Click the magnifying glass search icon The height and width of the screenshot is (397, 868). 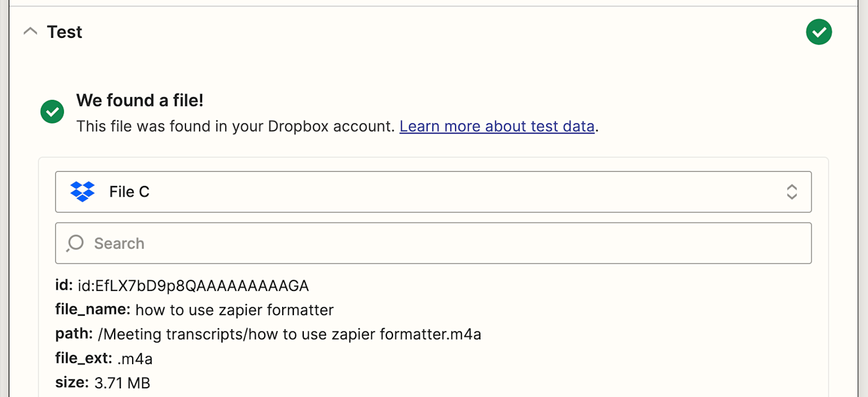click(x=75, y=243)
